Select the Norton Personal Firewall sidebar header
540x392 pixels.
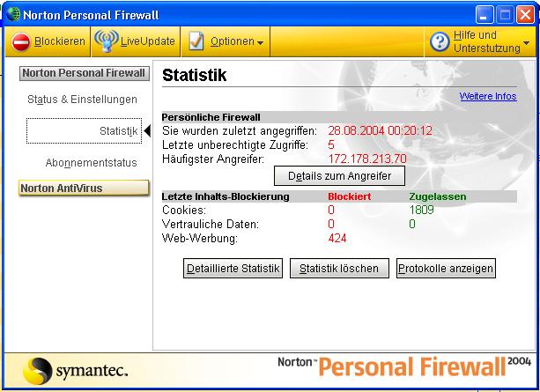[x=85, y=73]
